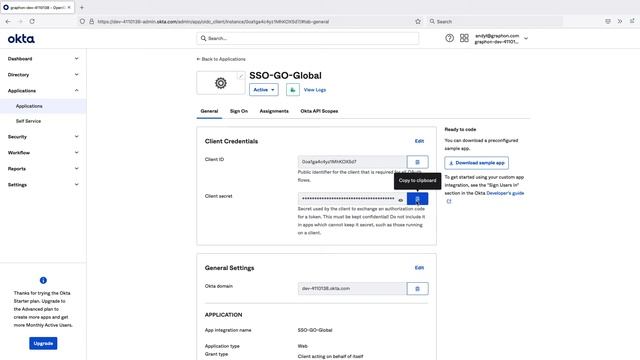Click the browser search box

pyautogui.click(x=495, y=21)
